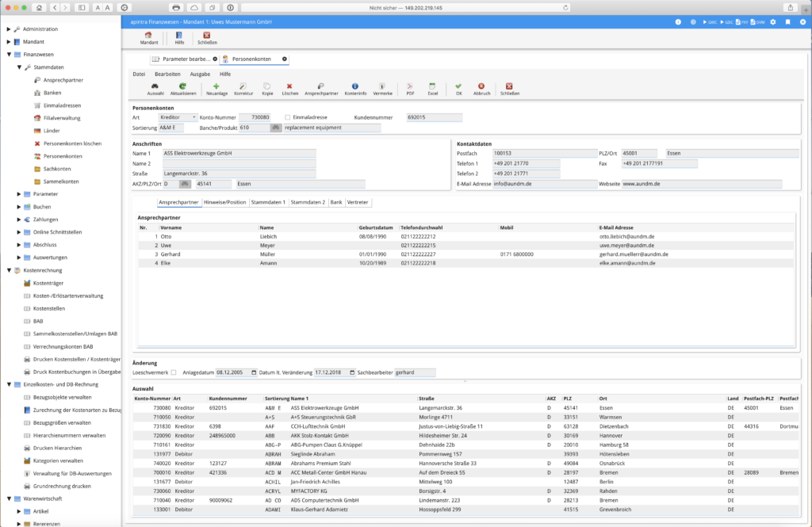Collapse the Kostenrechnung tree section
Screen dimensions: 812x527
coord(8,270)
